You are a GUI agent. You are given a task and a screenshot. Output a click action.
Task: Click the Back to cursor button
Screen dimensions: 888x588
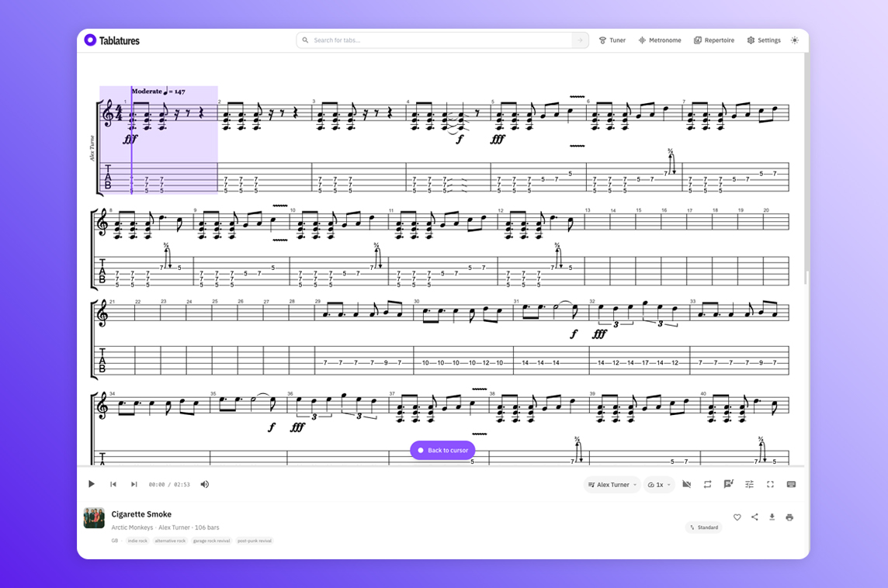coord(443,451)
